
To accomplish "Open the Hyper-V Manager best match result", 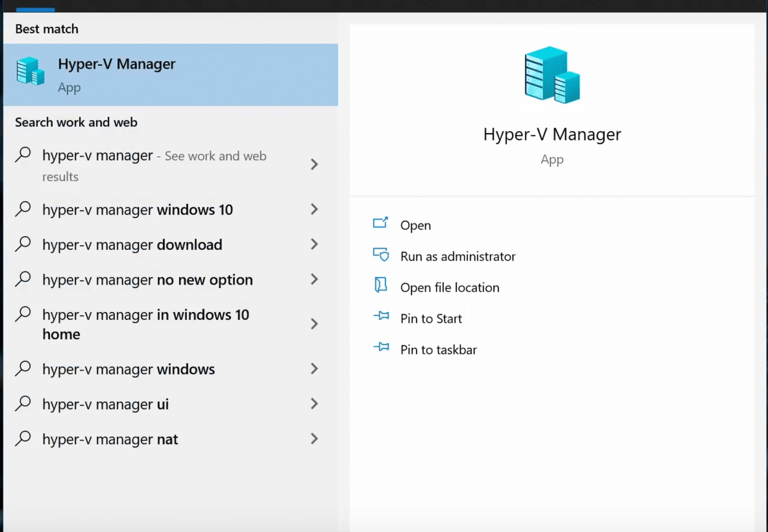I will (170, 74).
